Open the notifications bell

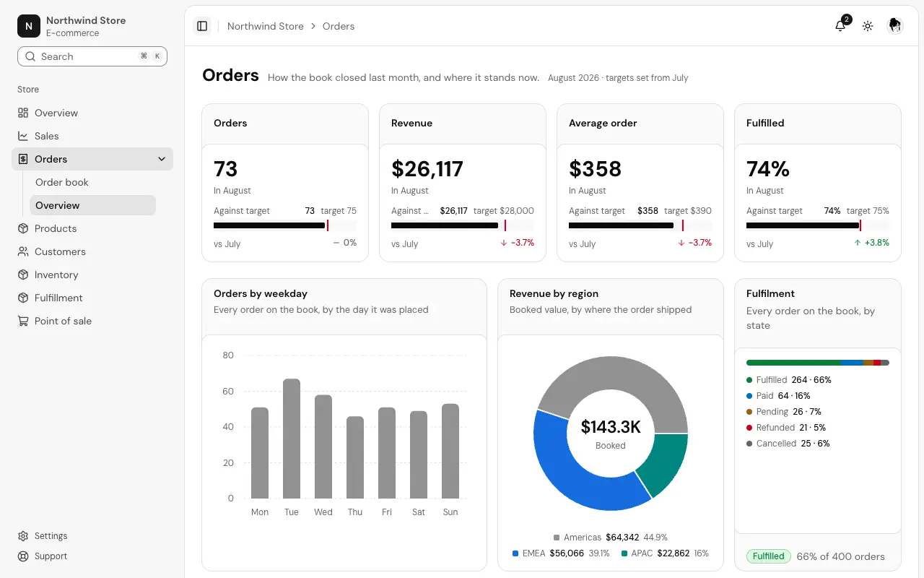coord(840,26)
